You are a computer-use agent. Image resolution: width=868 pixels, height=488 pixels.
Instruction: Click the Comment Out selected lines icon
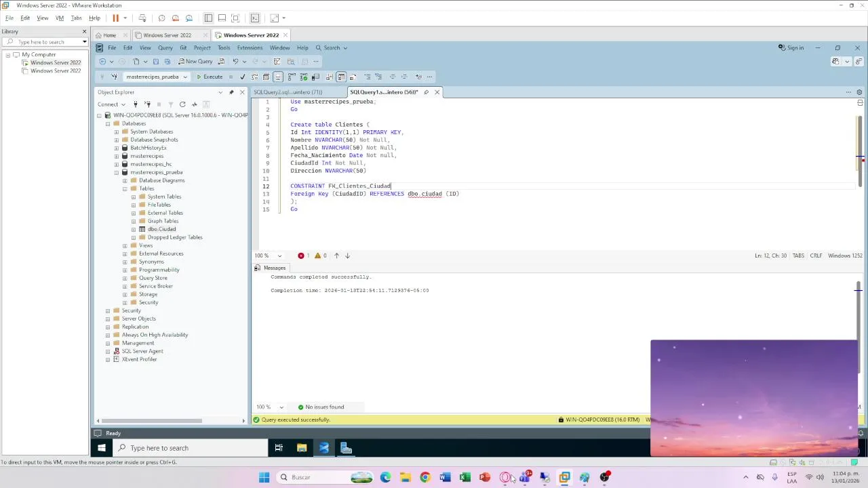click(368, 77)
